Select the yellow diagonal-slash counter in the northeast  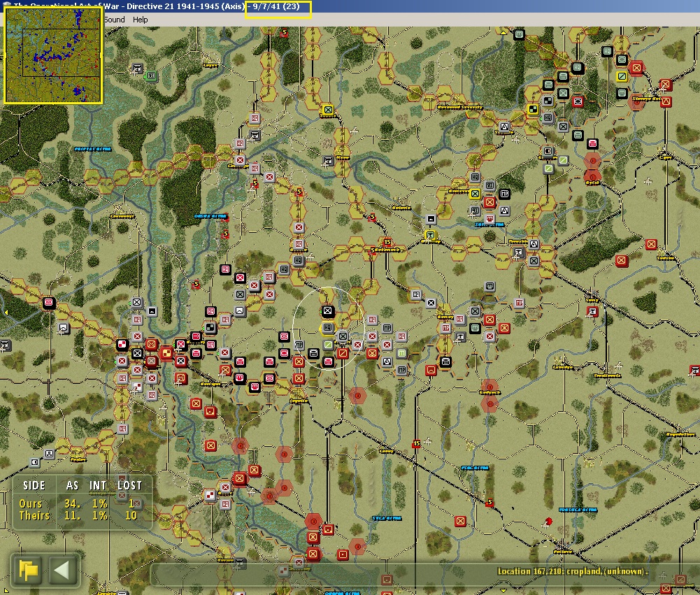(x=622, y=76)
